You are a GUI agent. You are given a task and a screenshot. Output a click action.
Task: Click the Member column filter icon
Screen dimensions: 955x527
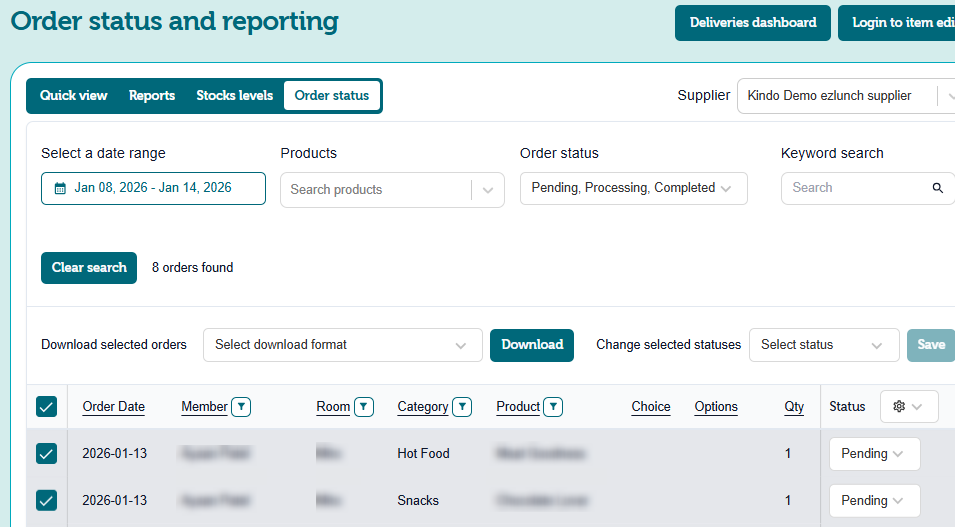point(241,407)
